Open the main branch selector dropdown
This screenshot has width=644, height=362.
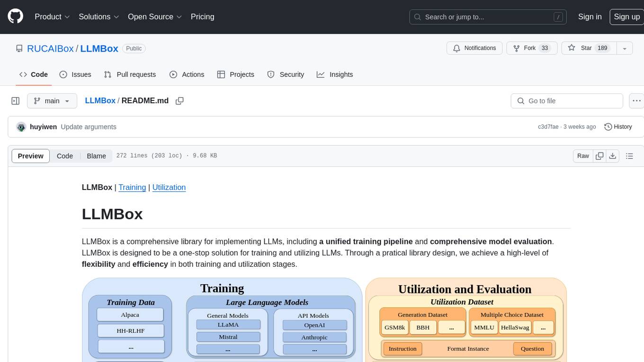click(x=52, y=101)
